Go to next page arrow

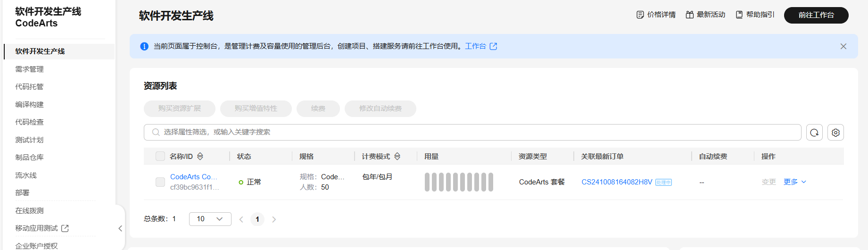(274, 219)
